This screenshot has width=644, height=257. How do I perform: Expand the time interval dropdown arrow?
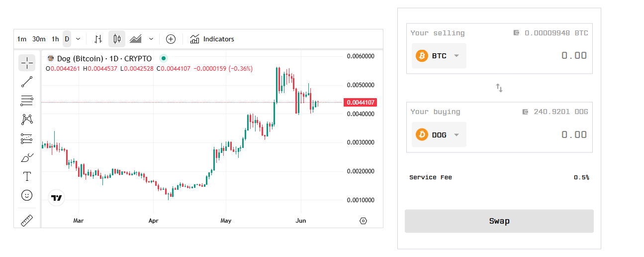click(78, 39)
